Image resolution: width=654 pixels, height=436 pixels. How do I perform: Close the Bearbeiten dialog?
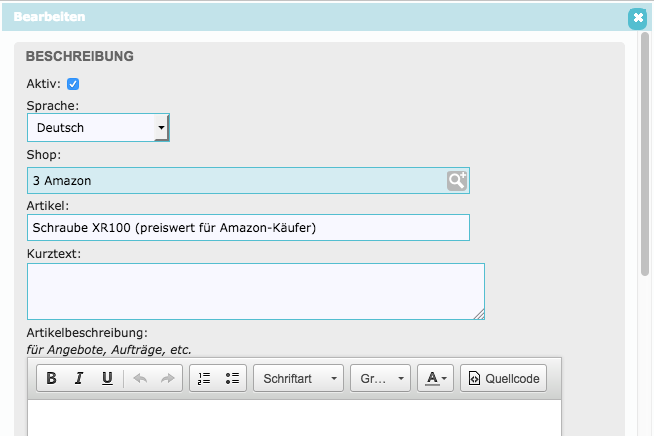[637, 18]
